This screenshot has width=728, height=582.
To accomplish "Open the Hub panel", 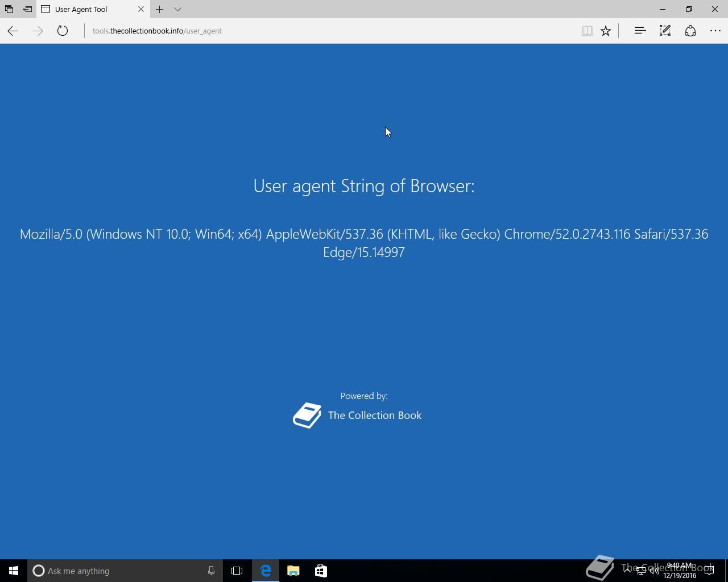I will pos(640,31).
